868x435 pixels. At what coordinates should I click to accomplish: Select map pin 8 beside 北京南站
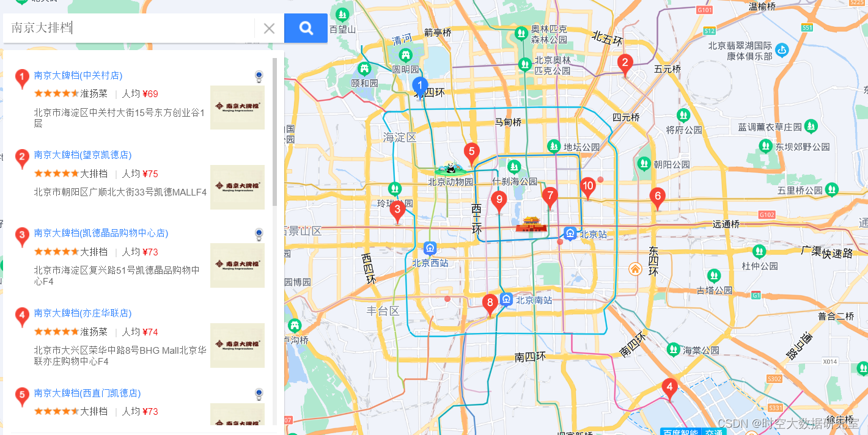pos(490,304)
